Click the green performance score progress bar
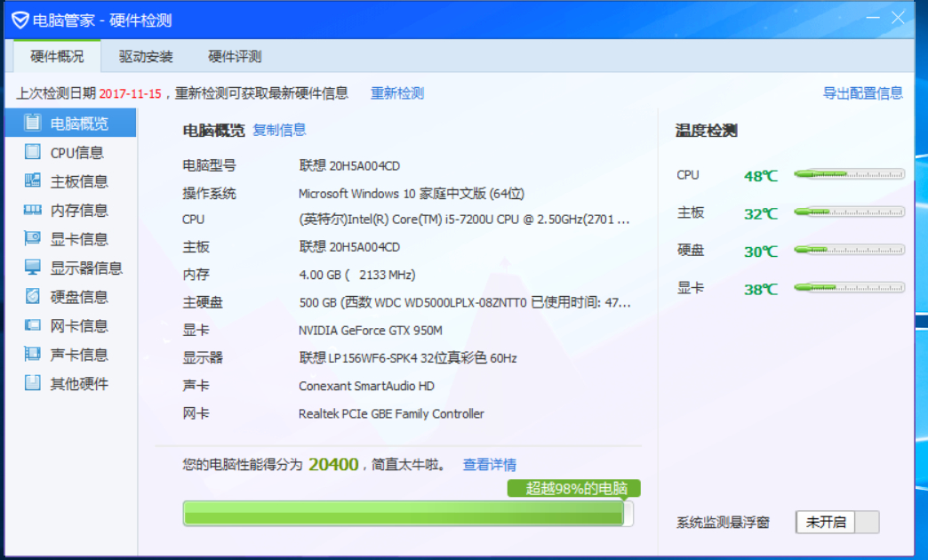The width and height of the screenshot is (928, 560). (x=408, y=513)
